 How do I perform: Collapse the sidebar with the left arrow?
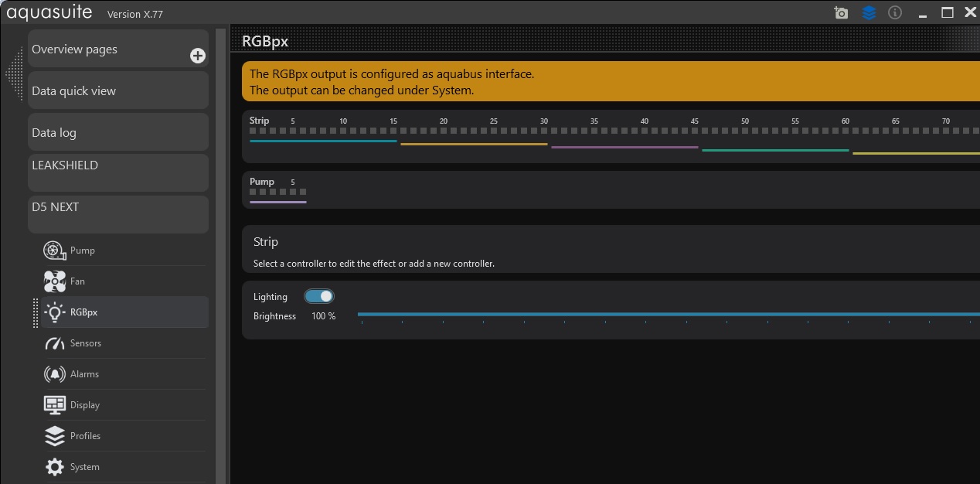[14, 73]
